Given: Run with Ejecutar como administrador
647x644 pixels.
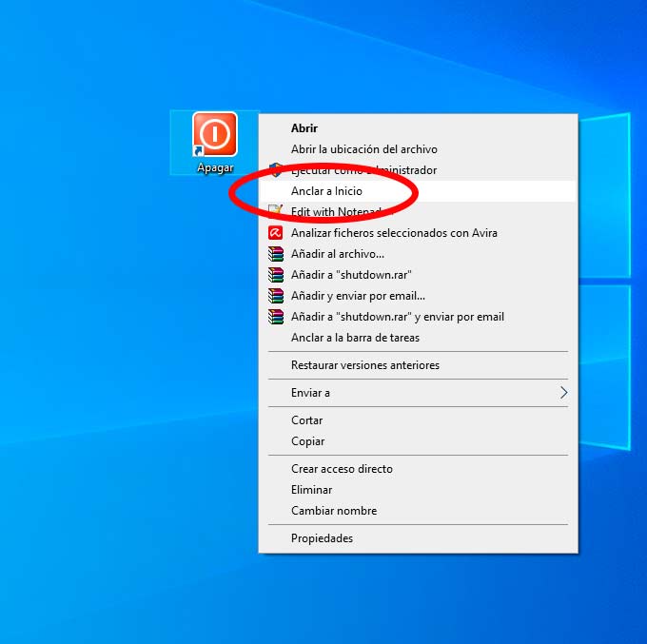Looking at the screenshot, I should pyautogui.click(x=418, y=170).
